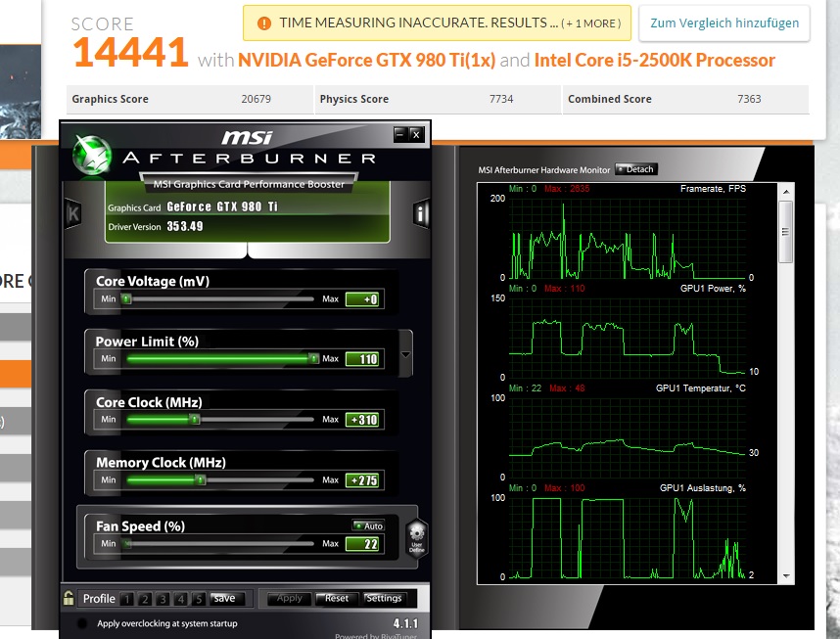Click the Afterburner green jet logo icon

[92, 156]
